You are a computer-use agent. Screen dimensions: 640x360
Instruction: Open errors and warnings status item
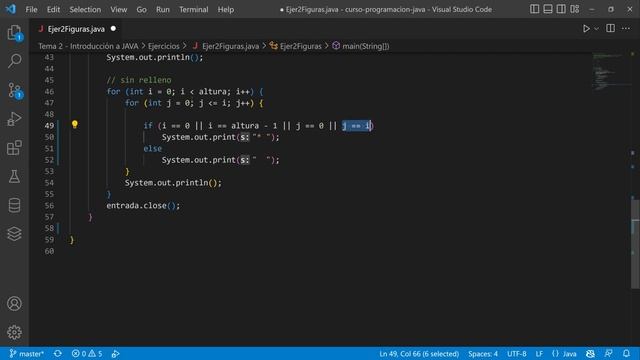tap(87, 353)
